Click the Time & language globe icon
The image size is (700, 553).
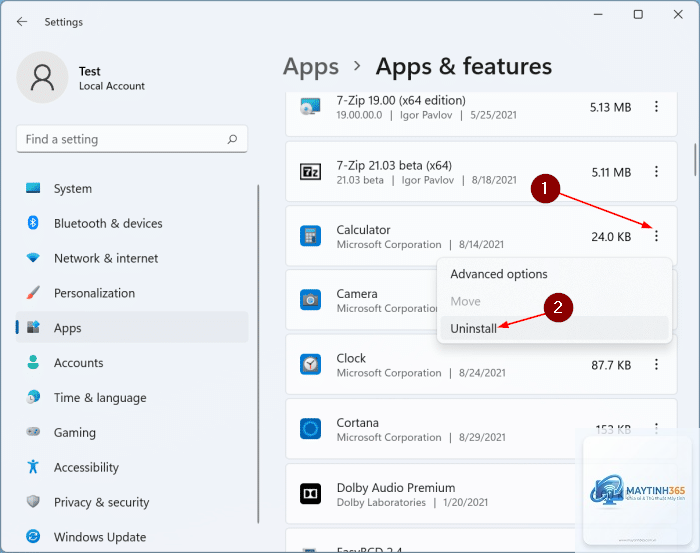click(x=33, y=397)
